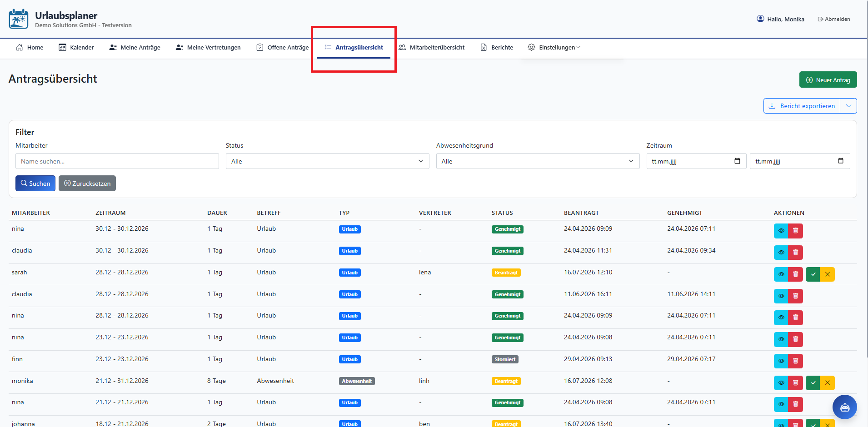Viewport: 868px width, 427px height.
Task: Reject monika's Abwesenheit request with yellow X
Action: (828, 383)
